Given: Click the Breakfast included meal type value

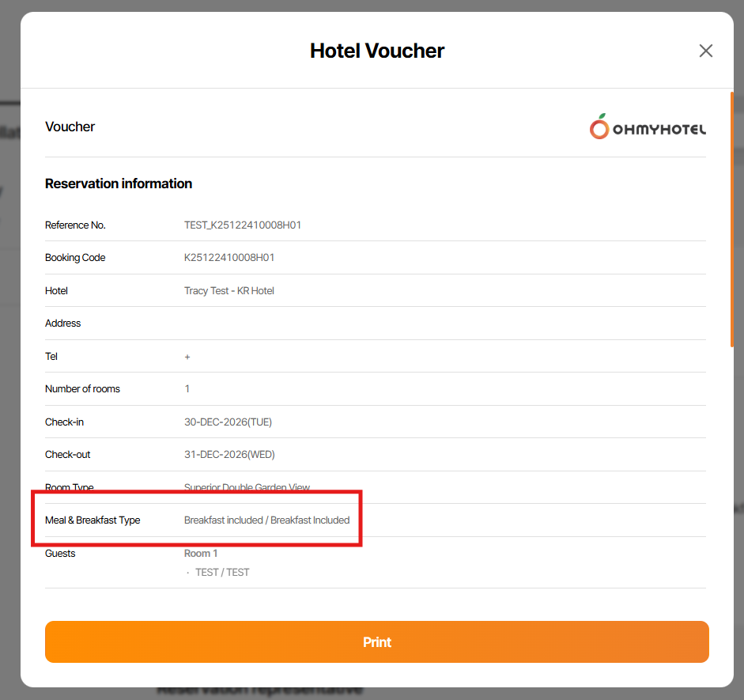Looking at the screenshot, I should pos(266,520).
